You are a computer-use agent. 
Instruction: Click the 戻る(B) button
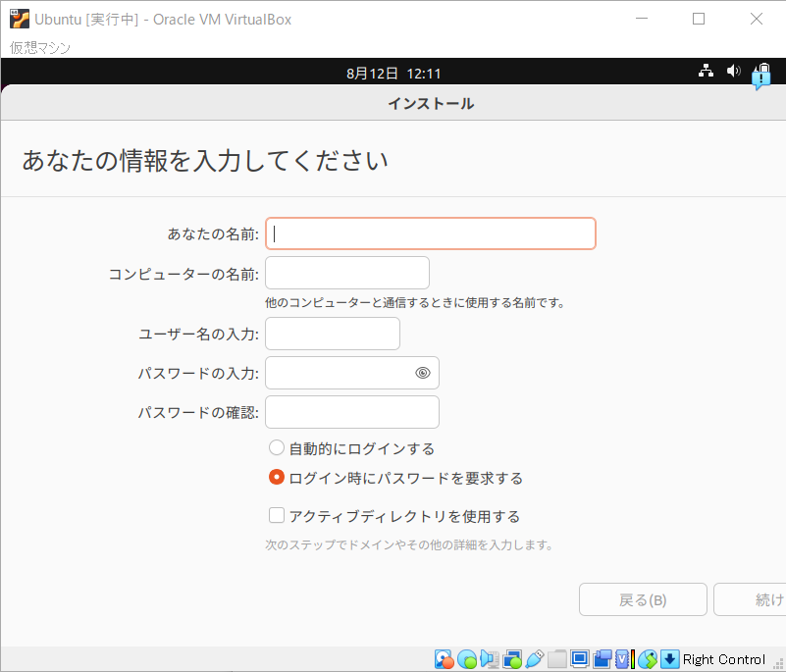tap(643, 599)
